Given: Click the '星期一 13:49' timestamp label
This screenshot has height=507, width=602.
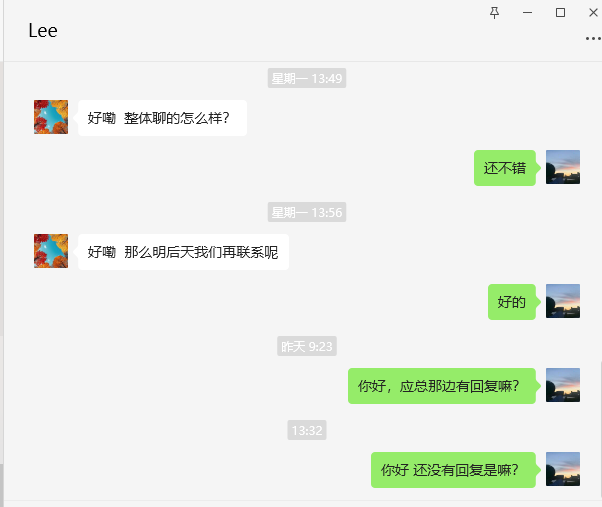Looking at the screenshot, I should click(307, 78).
